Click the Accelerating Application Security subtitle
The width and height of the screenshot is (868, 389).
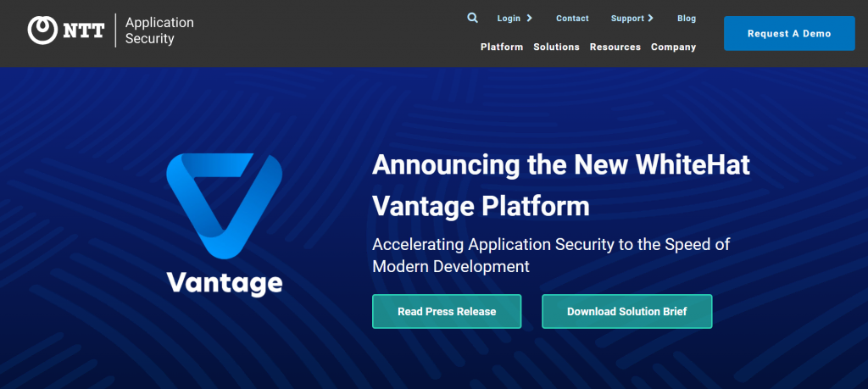(551, 254)
